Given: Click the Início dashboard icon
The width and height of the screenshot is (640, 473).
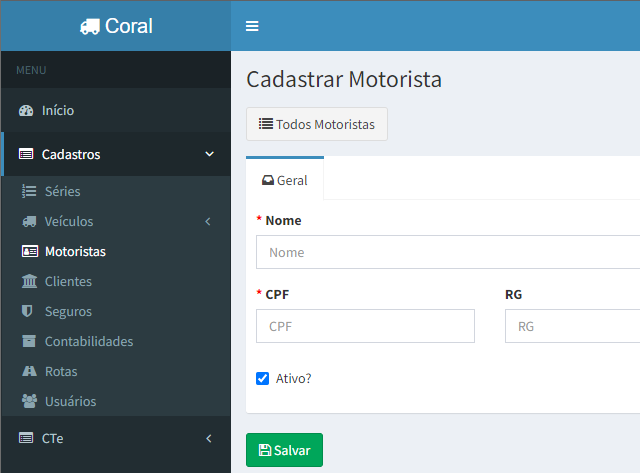Looking at the screenshot, I should pyautogui.click(x=26, y=111).
